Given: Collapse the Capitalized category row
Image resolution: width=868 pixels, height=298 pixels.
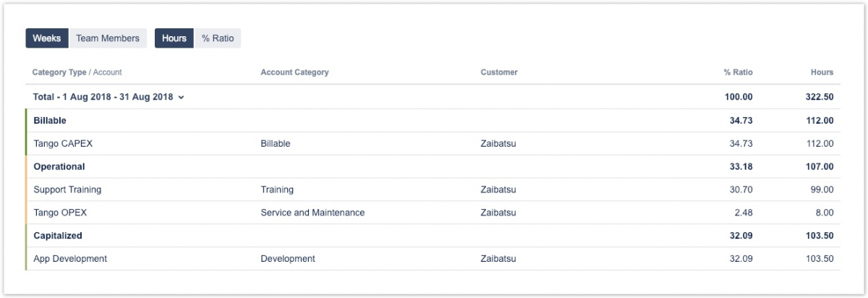Looking at the screenshot, I should [x=58, y=236].
